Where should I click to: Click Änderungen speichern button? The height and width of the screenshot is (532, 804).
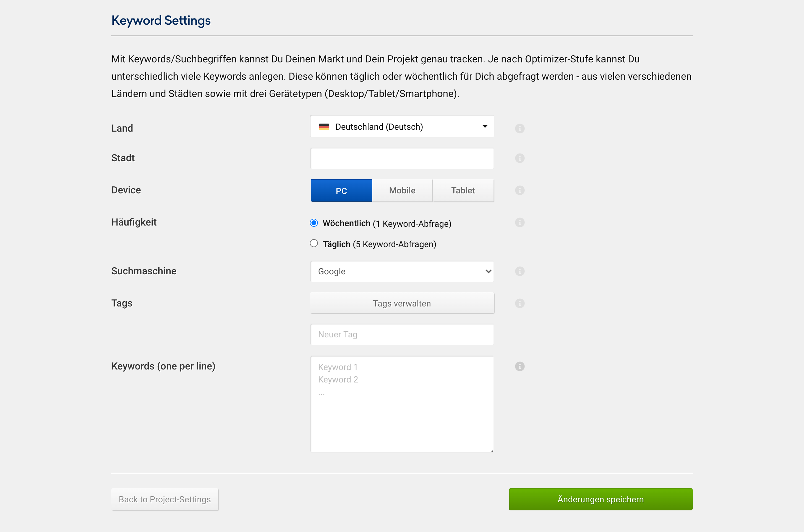600,499
